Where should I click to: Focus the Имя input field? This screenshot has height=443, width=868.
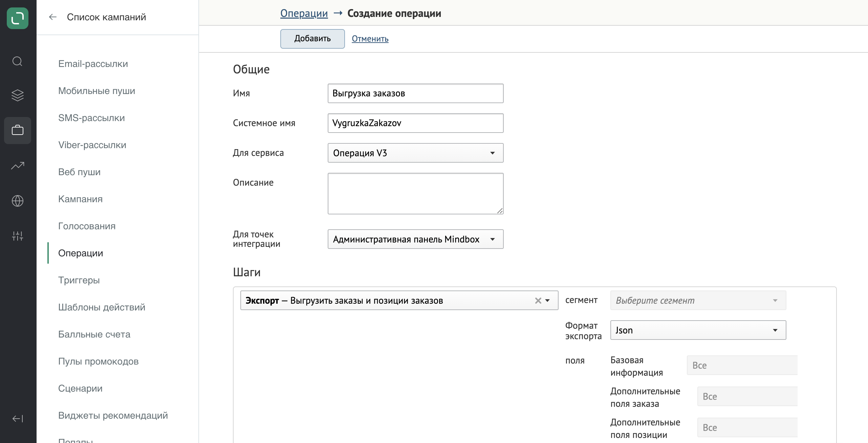click(415, 93)
